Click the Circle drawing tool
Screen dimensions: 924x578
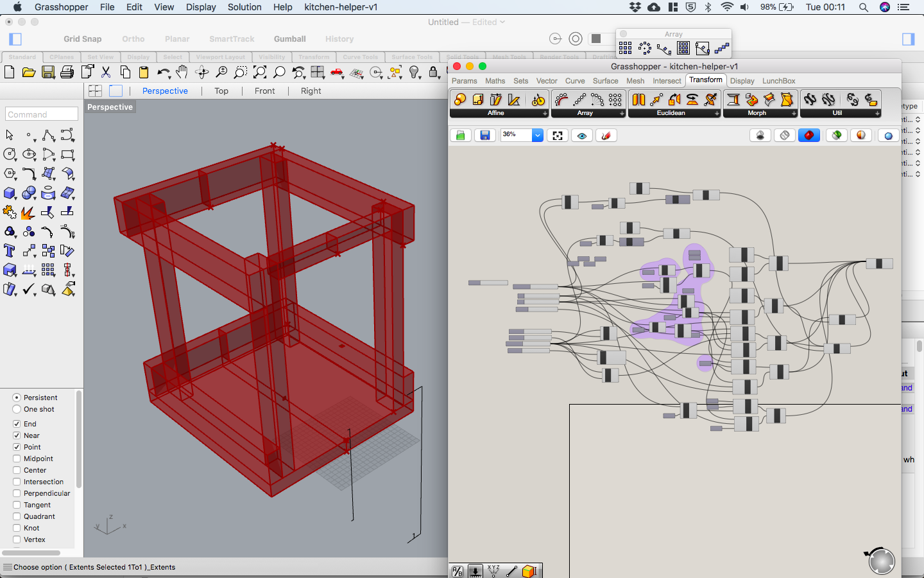[x=10, y=155]
